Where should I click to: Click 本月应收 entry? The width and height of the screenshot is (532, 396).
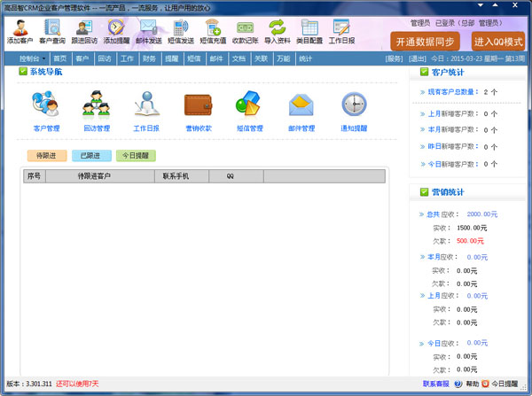point(454,257)
